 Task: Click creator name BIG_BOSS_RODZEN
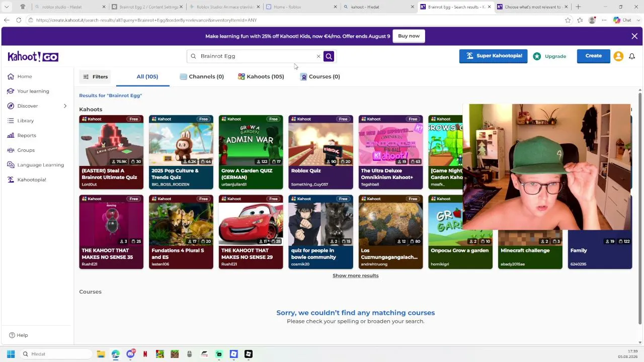click(171, 185)
